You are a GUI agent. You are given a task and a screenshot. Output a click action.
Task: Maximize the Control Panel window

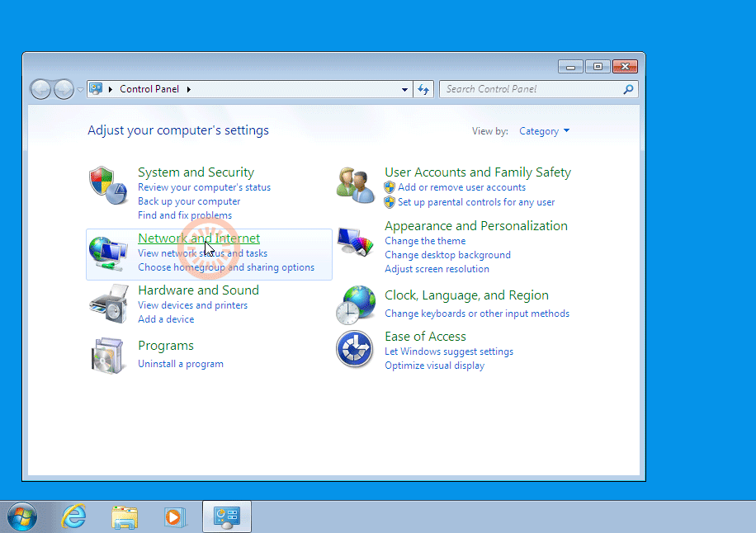598,67
